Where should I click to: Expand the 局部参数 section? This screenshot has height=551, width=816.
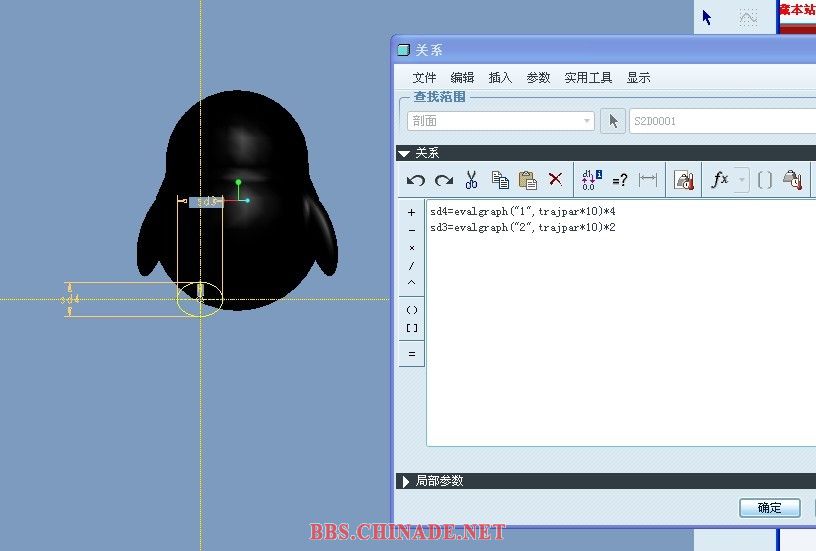click(404, 481)
